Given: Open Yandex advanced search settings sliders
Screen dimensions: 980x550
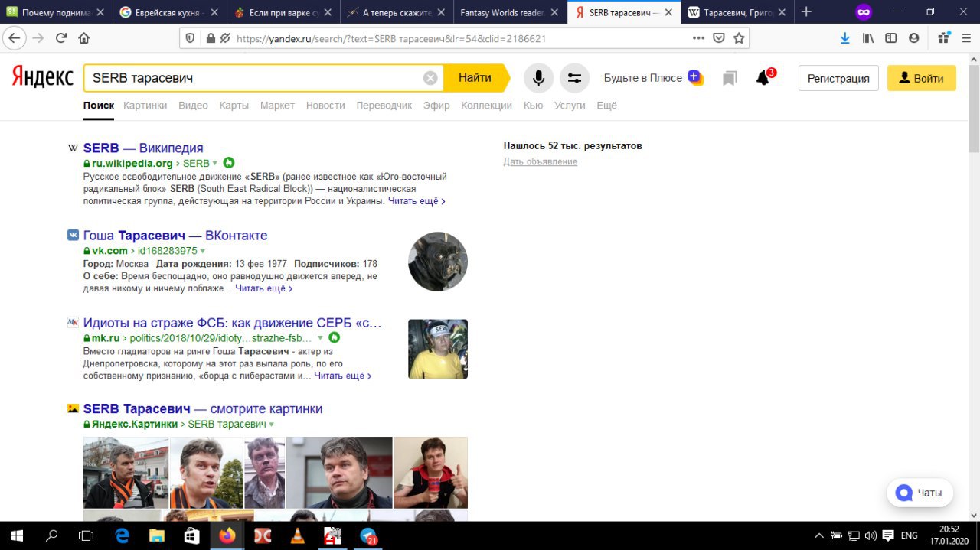Looking at the screenshot, I should (x=574, y=78).
